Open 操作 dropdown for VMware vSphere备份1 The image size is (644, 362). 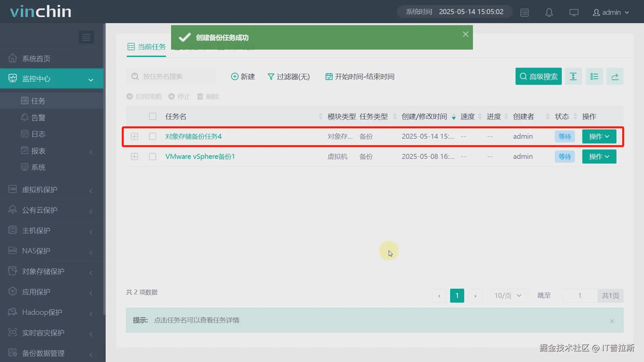[x=599, y=157]
